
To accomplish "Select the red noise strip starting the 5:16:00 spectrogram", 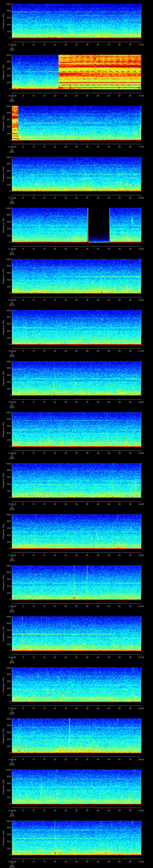I will coord(15,123).
